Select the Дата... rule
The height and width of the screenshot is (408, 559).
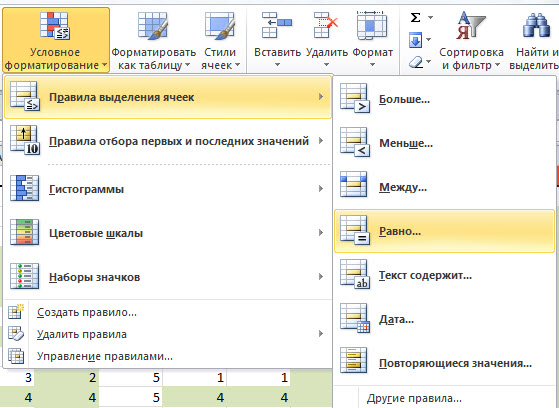point(445,319)
